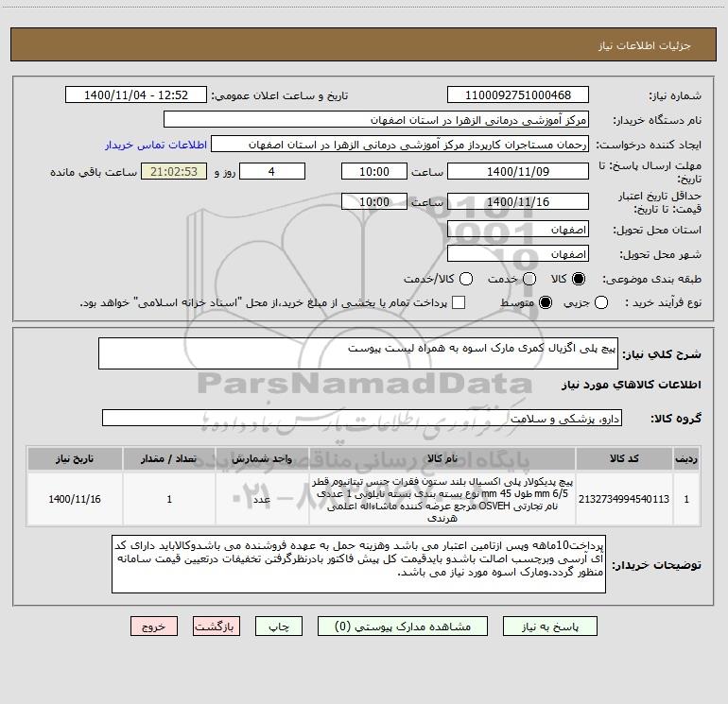The height and width of the screenshot is (704, 728).
Task: Select the خدمت radio button
Action: click(x=529, y=279)
